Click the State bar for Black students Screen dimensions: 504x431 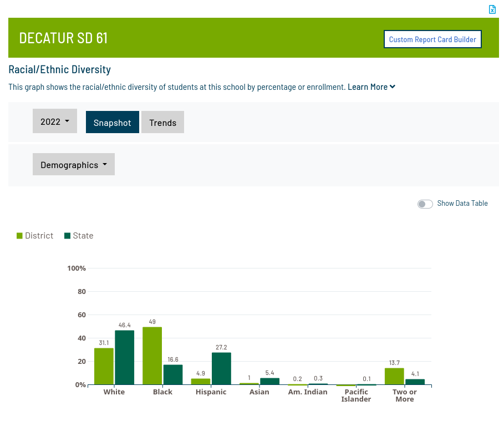pyautogui.click(x=173, y=374)
